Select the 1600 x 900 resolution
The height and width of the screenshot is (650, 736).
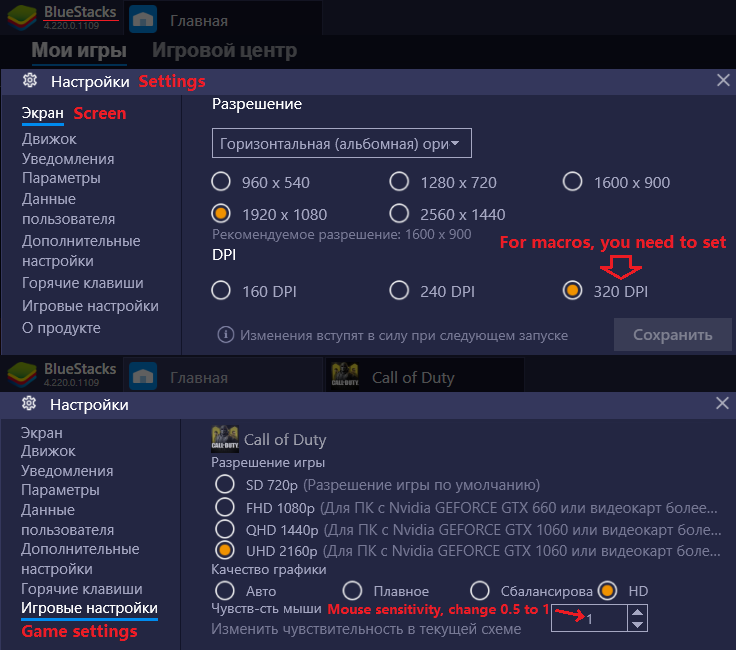click(x=573, y=182)
